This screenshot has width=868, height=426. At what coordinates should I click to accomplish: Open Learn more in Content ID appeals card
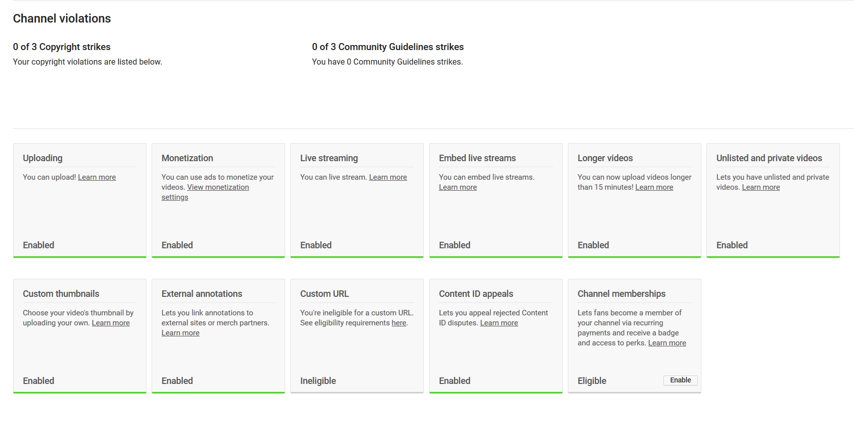[x=499, y=323]
